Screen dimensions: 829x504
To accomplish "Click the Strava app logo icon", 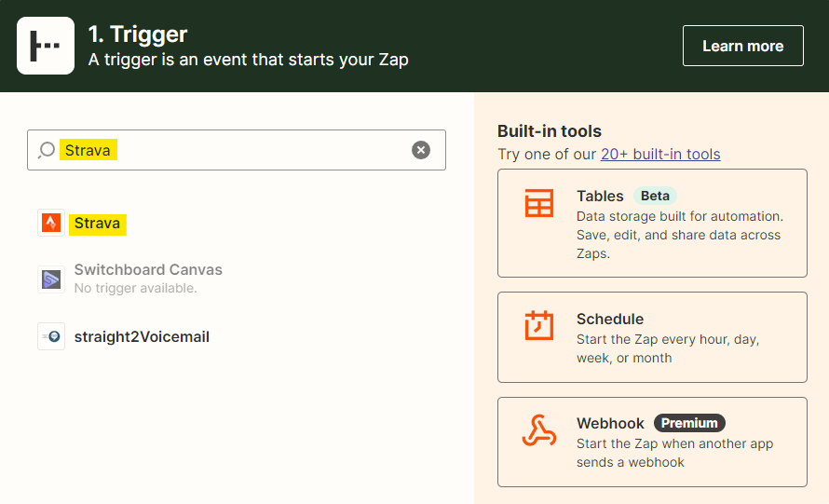I will point(51,223).
